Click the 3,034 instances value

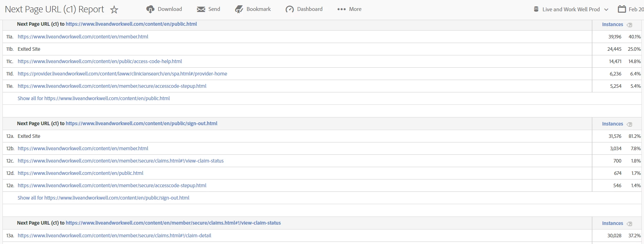point(615,148)
